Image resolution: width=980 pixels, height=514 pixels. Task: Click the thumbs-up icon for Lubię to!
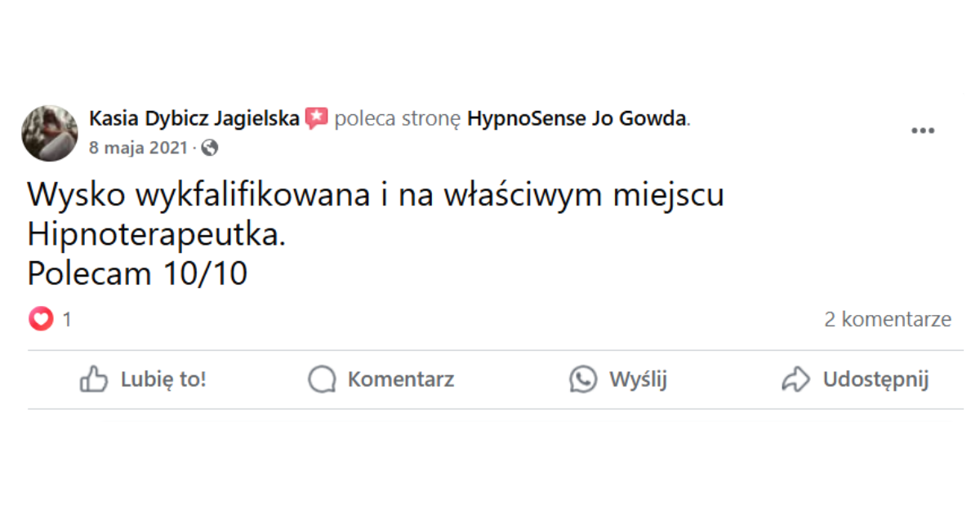[x=93, y=379]
